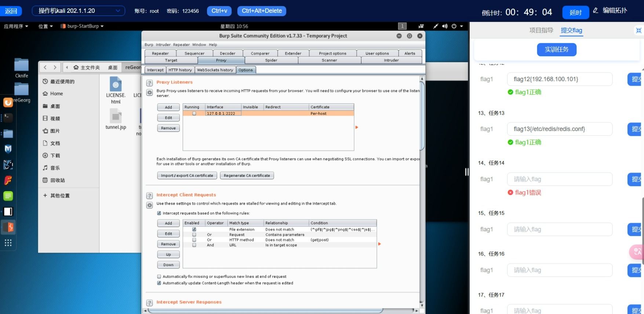The height and width of the screenshot is (314, 644).
Task: Toggle Running checkbox for 127.0.0.1:2222 listener
Action: 194,114
